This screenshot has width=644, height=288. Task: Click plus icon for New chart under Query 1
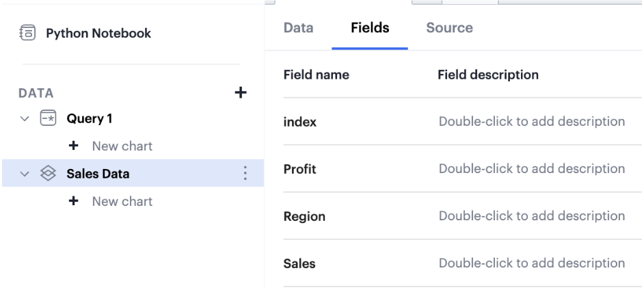74,146
